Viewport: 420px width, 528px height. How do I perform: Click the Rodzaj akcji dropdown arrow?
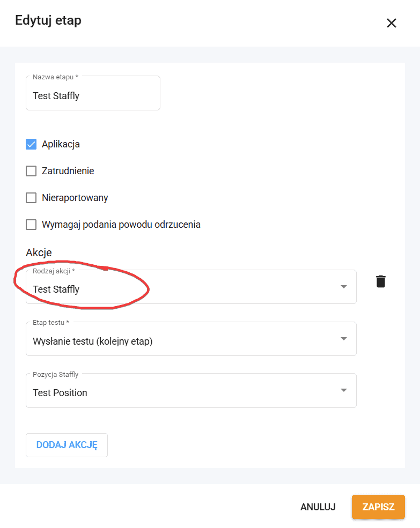344,287
